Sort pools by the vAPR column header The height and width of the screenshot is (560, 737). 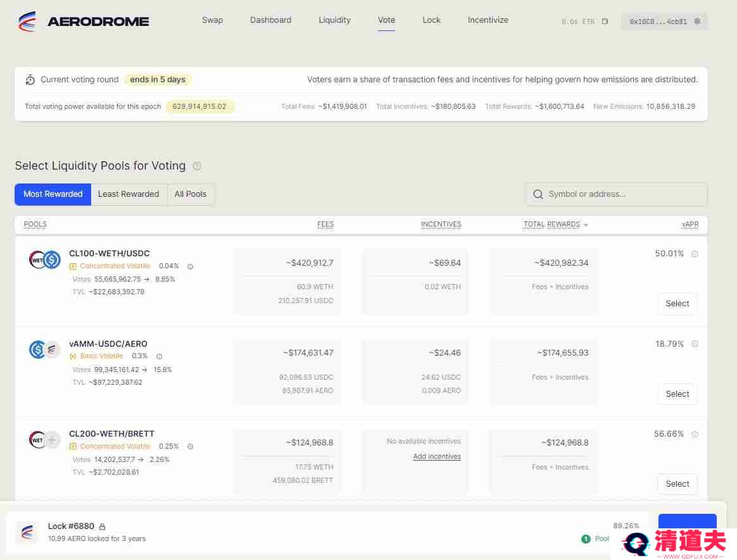coord(690,225)
